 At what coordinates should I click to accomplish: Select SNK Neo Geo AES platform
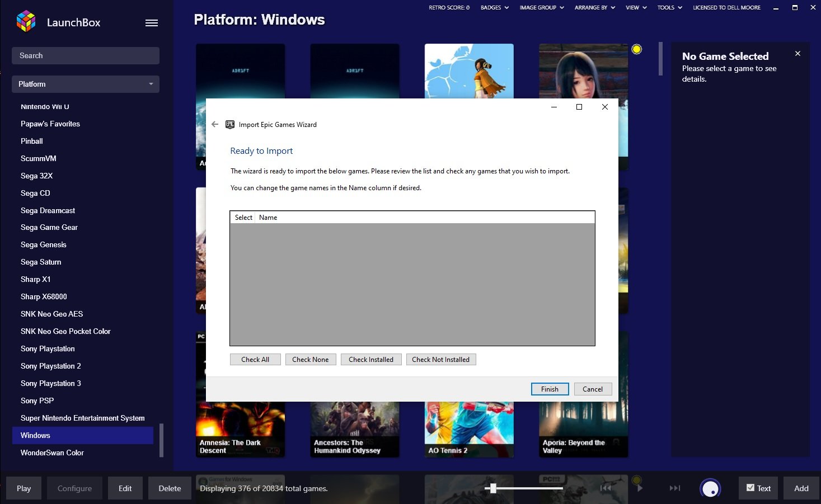[x=52, y=314]
